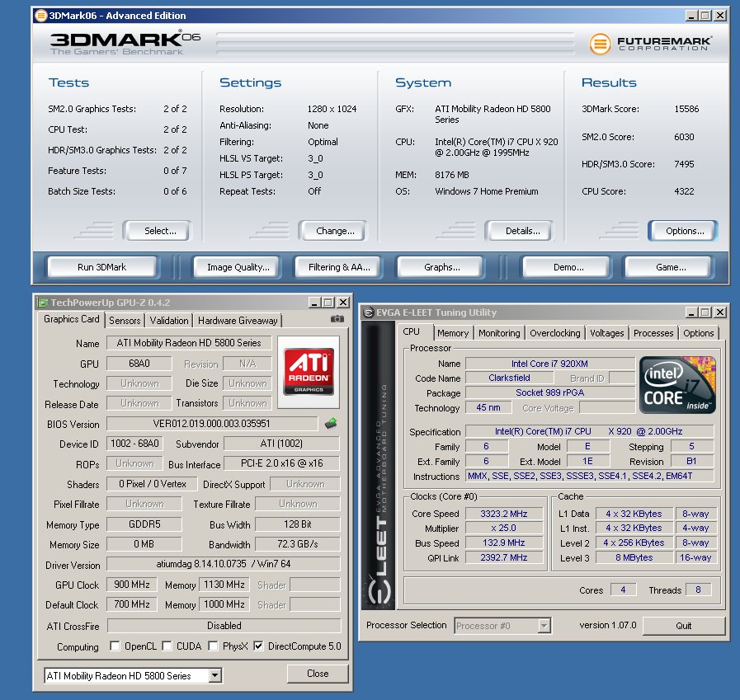The width and height of the screenshot is (740, 700).
Task: Click the Run 3DMark button
Action: [x=102, y=267]
